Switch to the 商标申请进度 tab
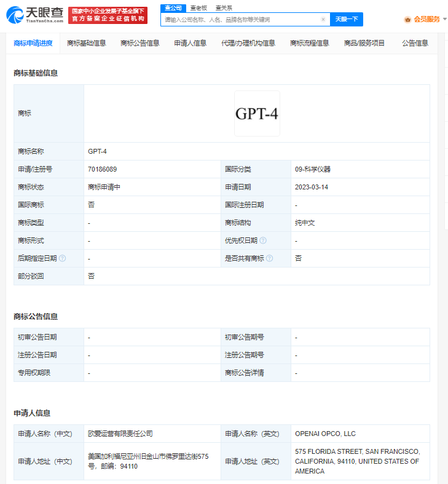Screen dimensions: 448x484 click(x=33, y=43)
